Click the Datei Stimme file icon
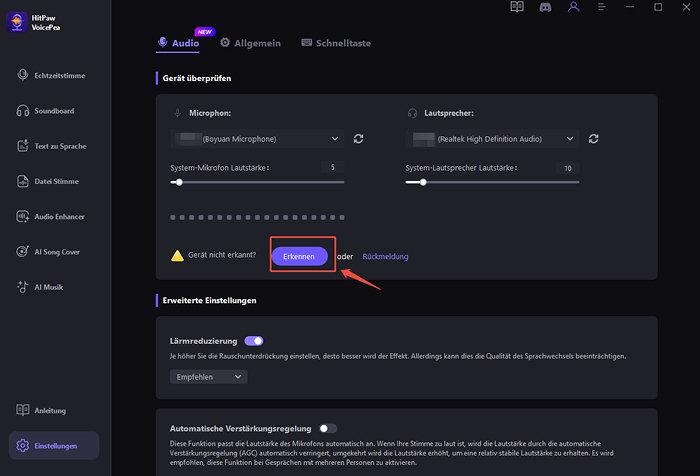The width and height of the screenshot is (700, 476). (23, 181)
